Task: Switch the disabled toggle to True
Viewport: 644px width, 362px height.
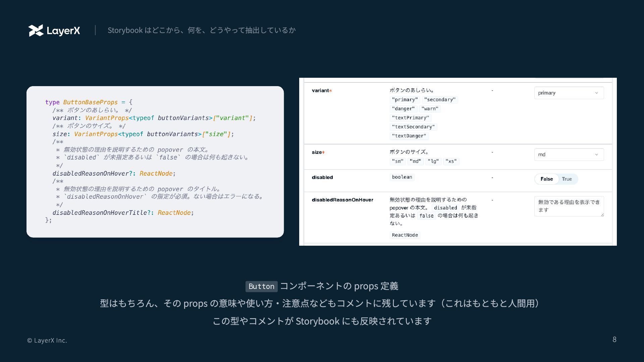Action: (567, 179)
